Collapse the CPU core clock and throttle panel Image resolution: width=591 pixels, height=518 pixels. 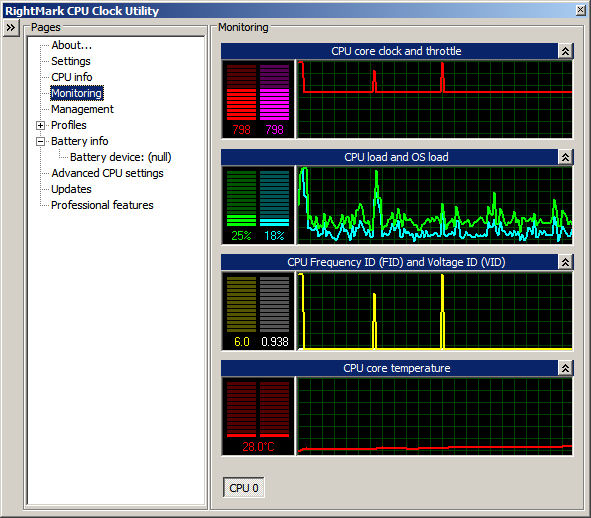(565, 51)
